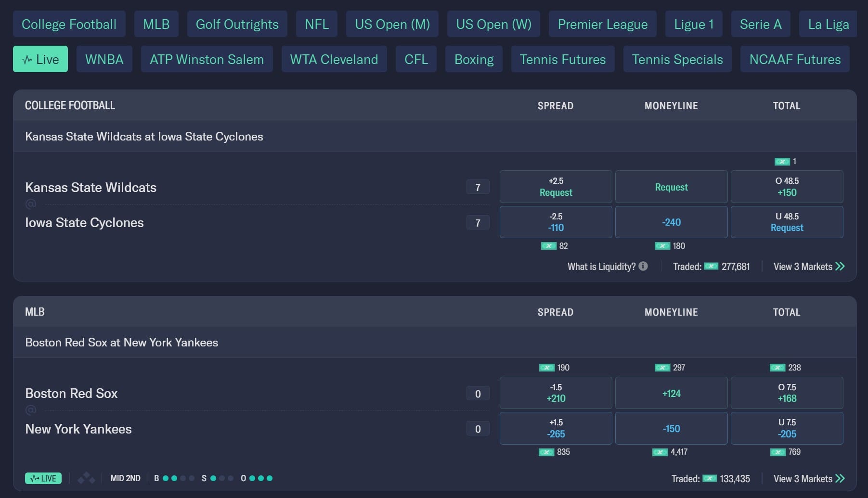
Task: Click the cash icon next to liquidity 835
Action: click(546, 452)
